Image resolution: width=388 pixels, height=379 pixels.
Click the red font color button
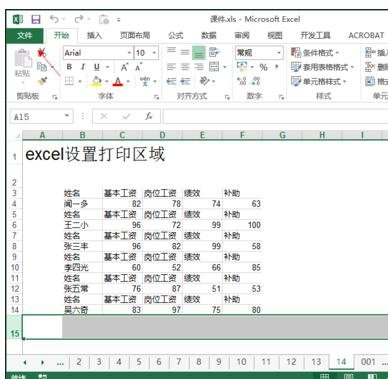118,81
